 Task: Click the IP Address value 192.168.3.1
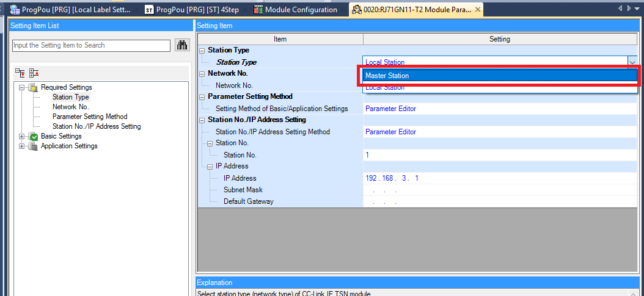[x=500, y=178]
